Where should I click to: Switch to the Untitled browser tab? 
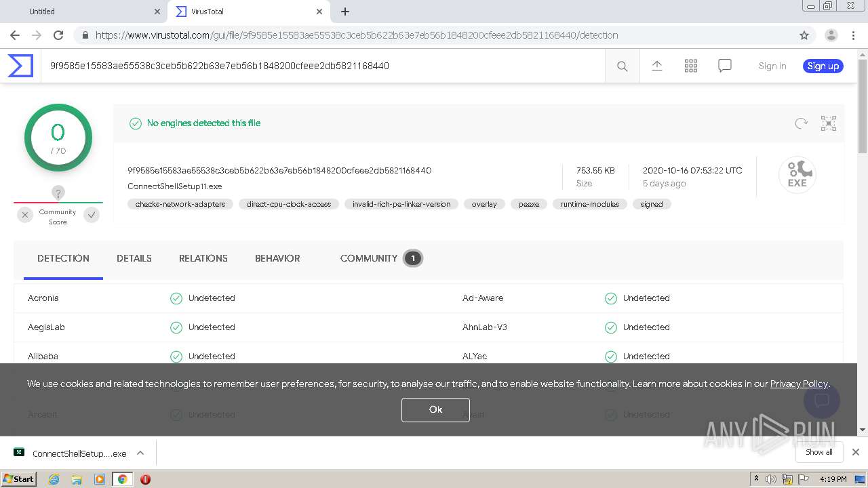point(84,12)
